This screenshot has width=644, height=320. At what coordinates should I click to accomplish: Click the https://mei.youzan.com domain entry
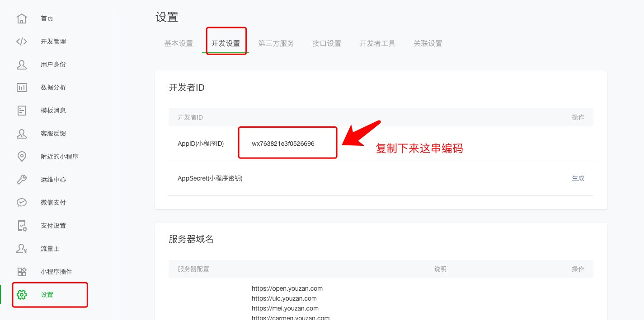point(285,309)
